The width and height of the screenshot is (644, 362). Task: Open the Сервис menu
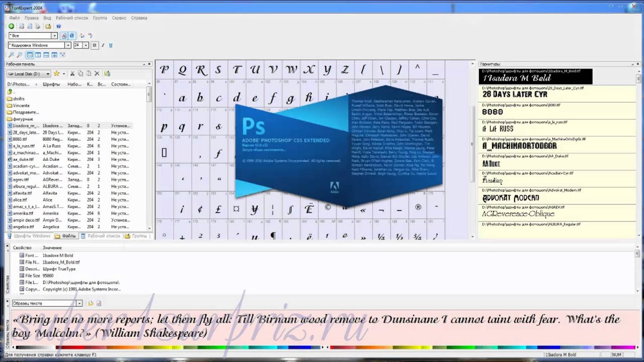coord(119,18)
